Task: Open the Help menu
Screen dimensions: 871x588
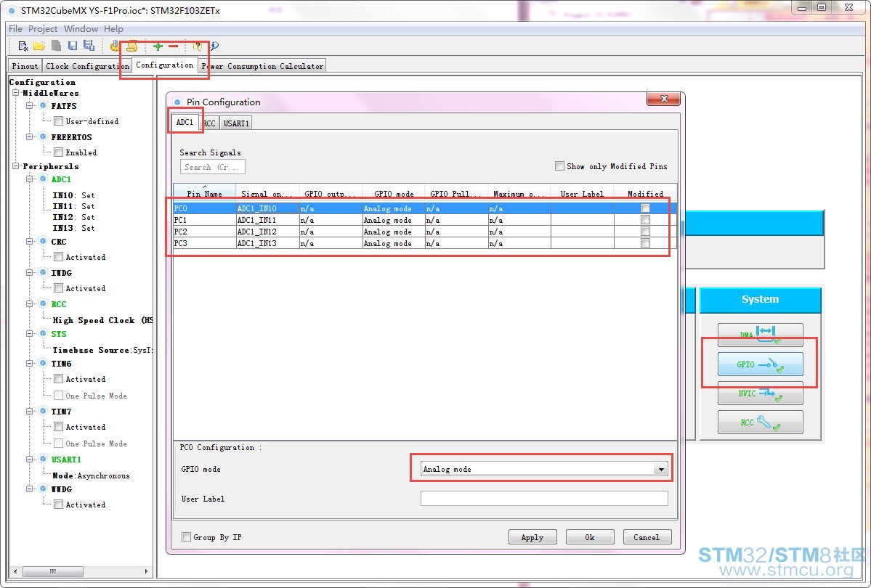Action: [x=113, y=29]
